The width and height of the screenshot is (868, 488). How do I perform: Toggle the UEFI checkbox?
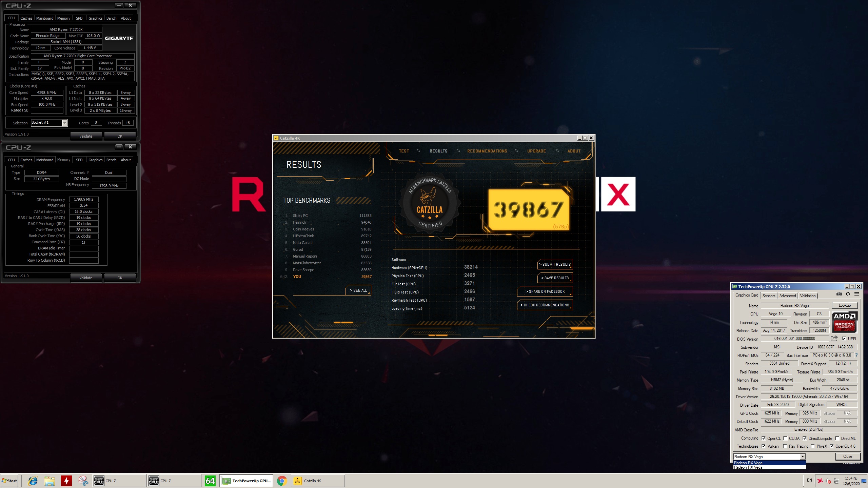coord(844,339)
